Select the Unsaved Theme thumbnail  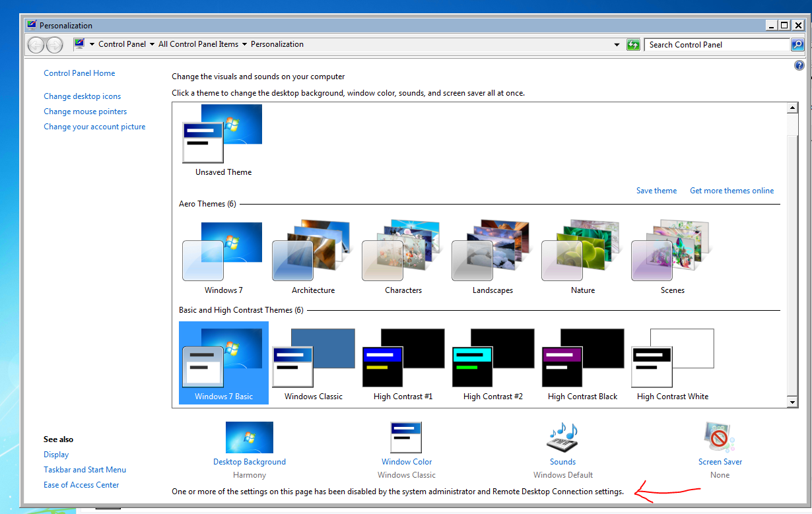pos(223,140)
